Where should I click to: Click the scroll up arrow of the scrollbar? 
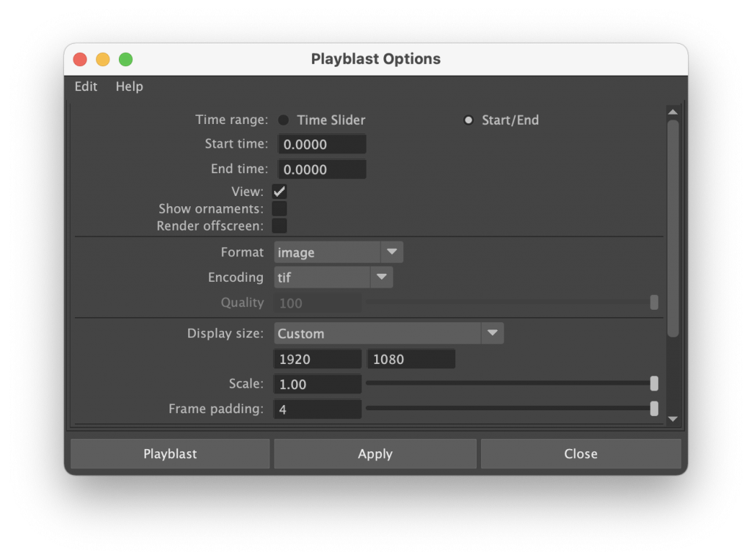(x=672, y=112)
